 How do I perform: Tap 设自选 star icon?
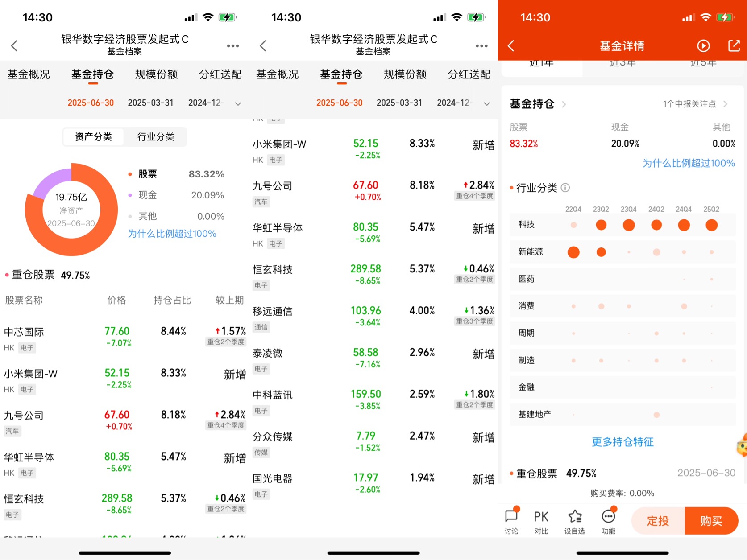coord(574,521)
